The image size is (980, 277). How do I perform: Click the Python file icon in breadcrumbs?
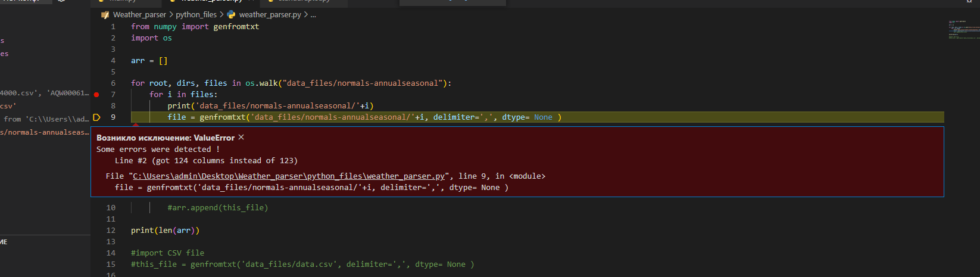click(x=231, y=15)
